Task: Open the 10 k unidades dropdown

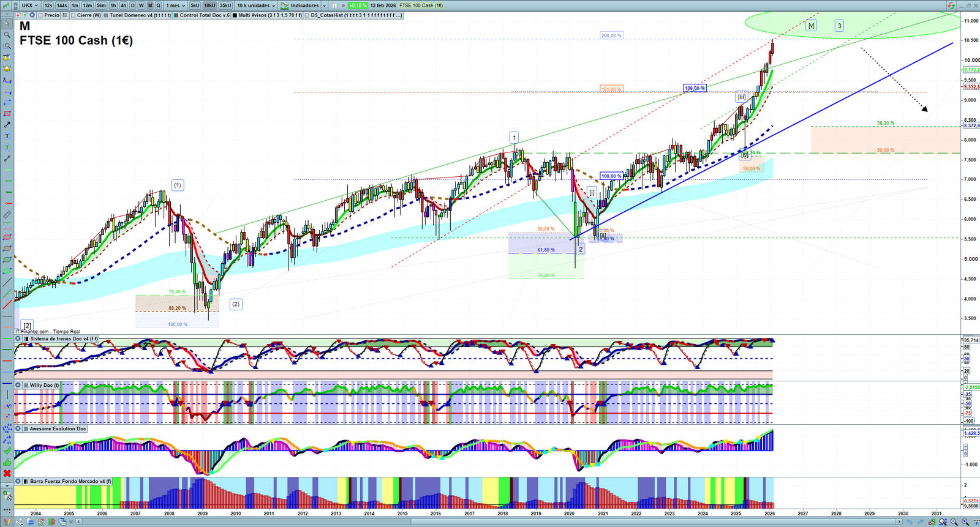Action: (x=256, y=6)
